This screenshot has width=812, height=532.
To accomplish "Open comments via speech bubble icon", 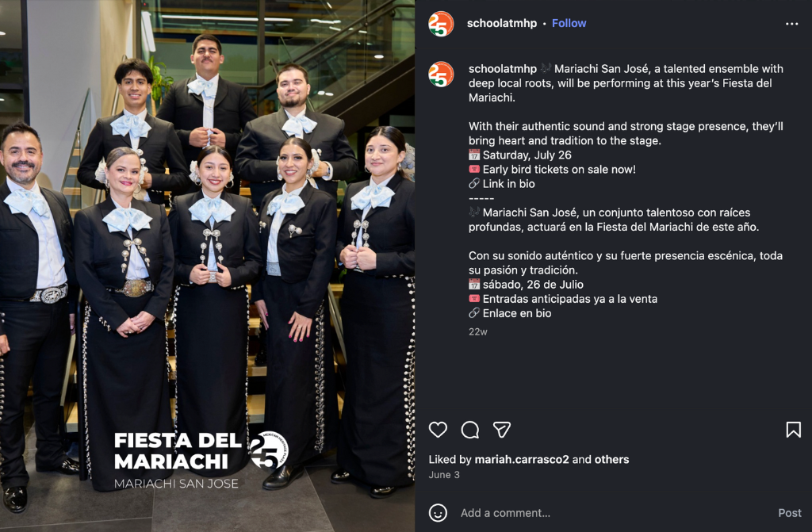I will 469,430.
